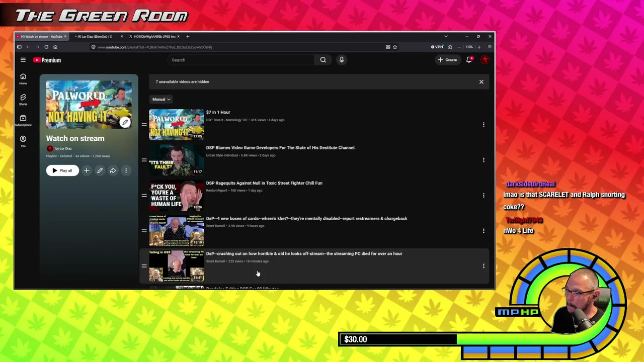Toggle the browser sidebar panel button
Screen dimensions: 644x362
coord(19,47)
